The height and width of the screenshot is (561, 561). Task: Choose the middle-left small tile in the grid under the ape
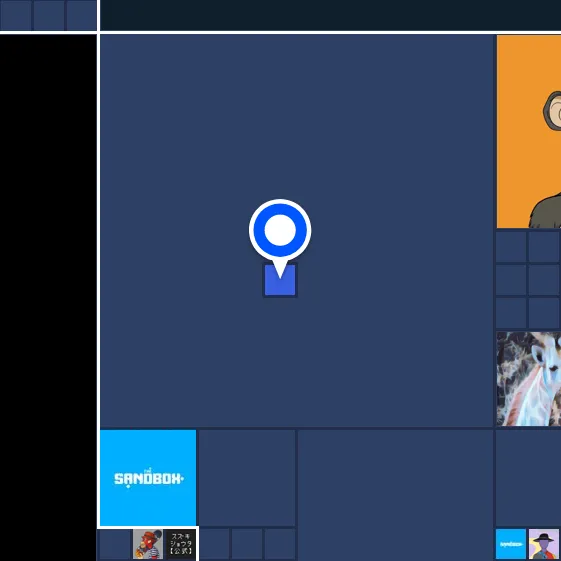(511, 280)
